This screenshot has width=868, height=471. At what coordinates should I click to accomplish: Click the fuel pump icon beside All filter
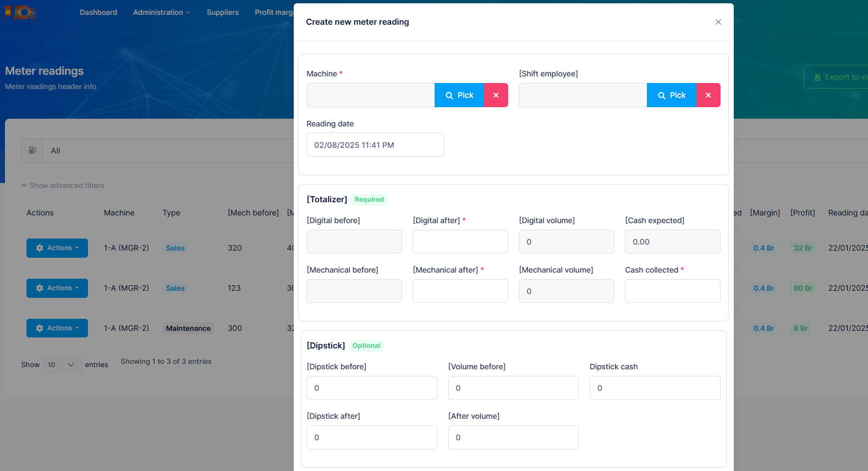(x=32, y=151)
